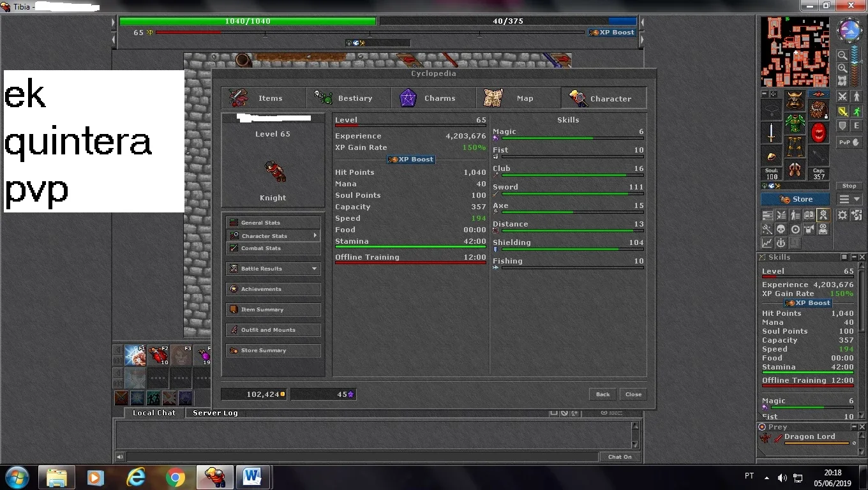This screenshot has width=868, height=490.
Task: Zoom out the minimap
Action: coord(842,55)
